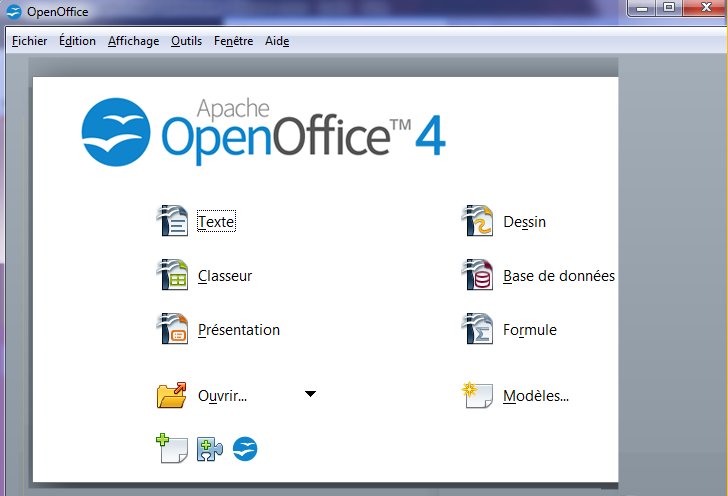This screenshot has width=728, height=496.
Task: Click the add templates icon with green plus
Action: tap(172, 449)
